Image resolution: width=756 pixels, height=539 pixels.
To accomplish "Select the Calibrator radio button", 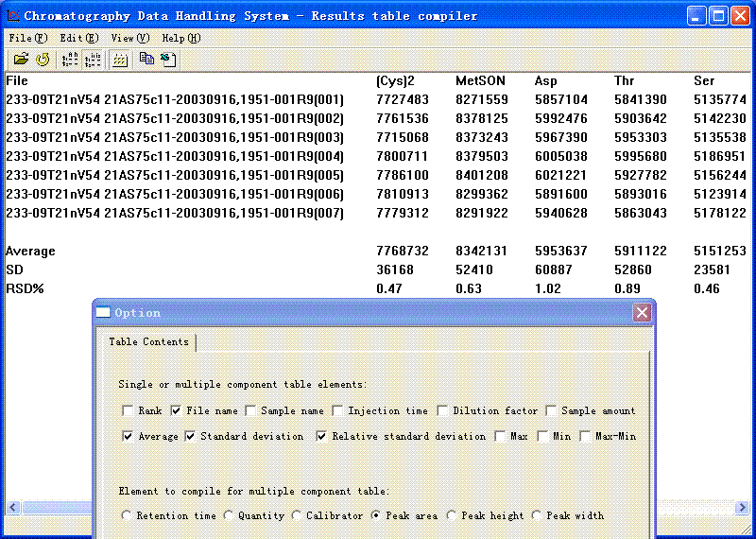I will (x=297, y=515).
